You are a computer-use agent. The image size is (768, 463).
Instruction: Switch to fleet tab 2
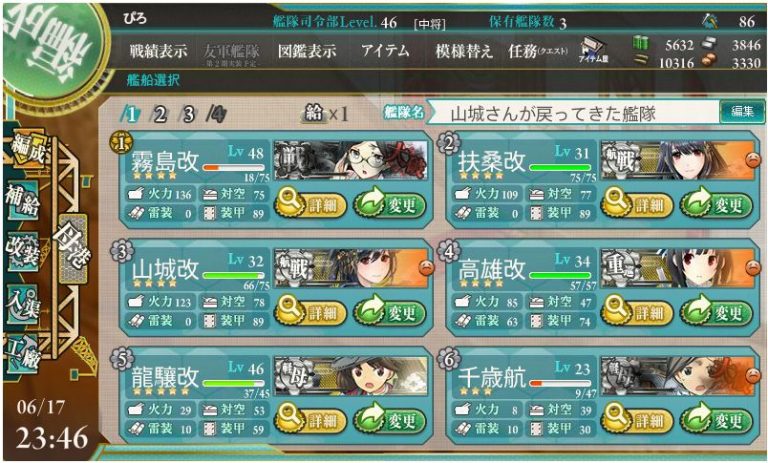[x=158, y=114]
